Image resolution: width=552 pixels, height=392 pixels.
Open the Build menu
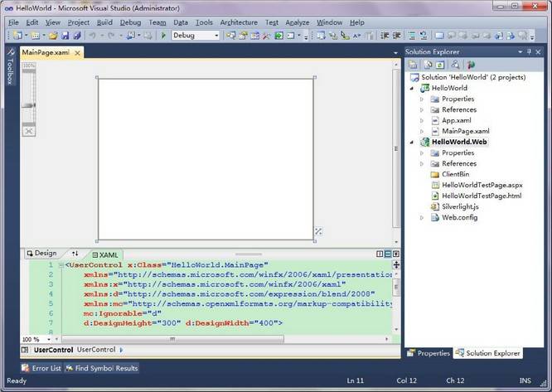pos(104,22)
